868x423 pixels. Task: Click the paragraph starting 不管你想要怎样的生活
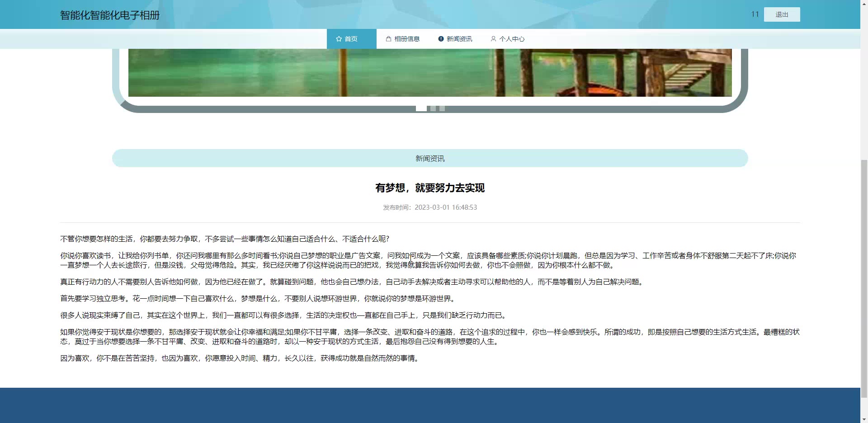tap(225, 239)
